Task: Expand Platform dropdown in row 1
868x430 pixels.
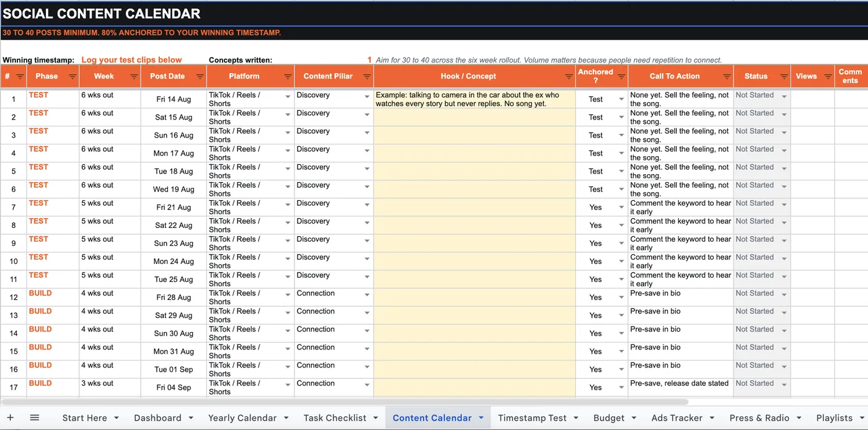Action: coord(288,97)
